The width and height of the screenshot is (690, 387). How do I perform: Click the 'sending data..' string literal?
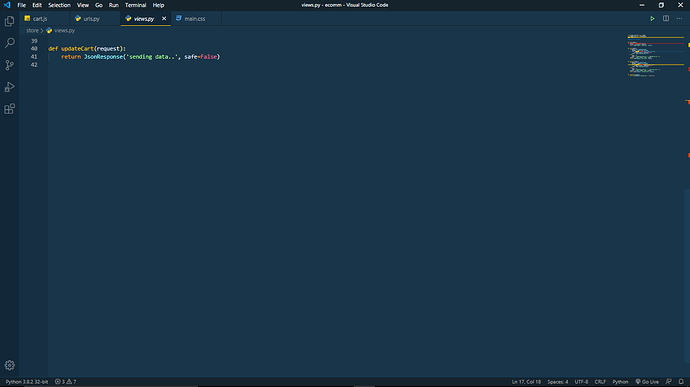[152, 57]
